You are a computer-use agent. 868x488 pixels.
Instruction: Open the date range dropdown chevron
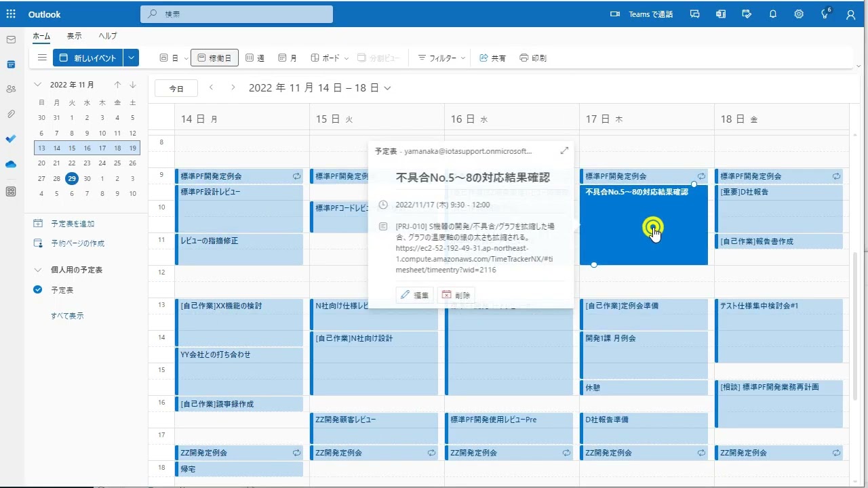coord(388,88)
